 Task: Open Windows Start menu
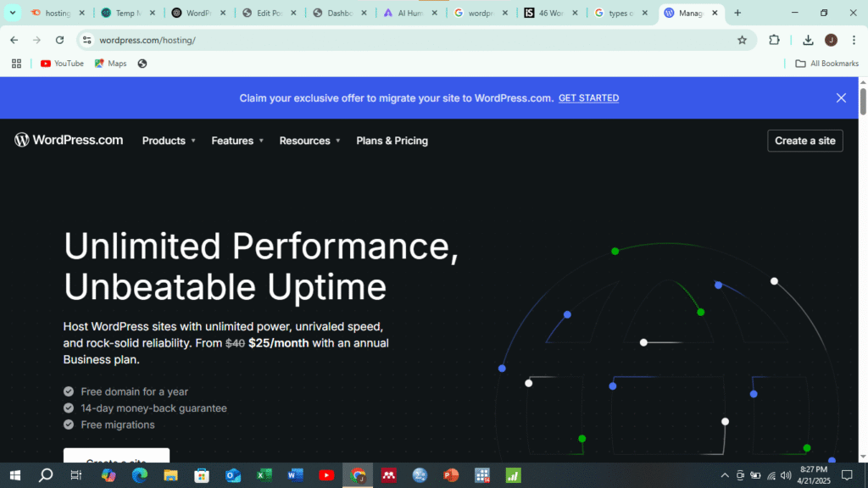pos(15,475)
